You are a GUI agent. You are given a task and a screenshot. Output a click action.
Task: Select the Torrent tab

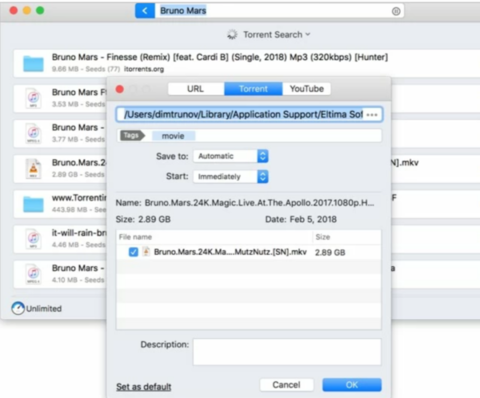[x=253, y=89]
